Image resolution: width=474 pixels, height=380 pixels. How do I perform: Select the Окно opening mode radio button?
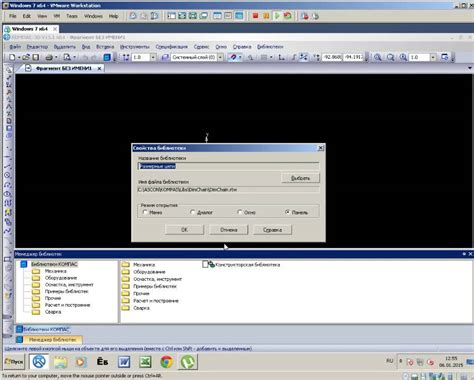point(240,212)
